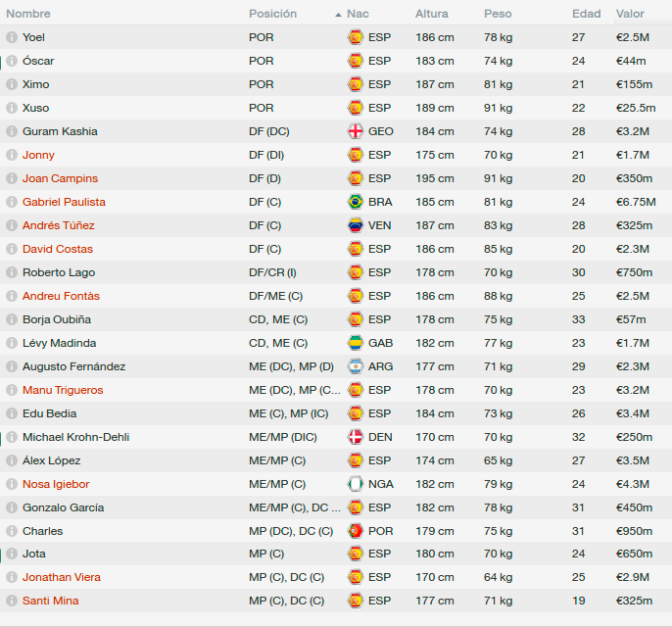
Task: Select Michael Krohn-Dehli's name
Action: (x=75, y=437)
